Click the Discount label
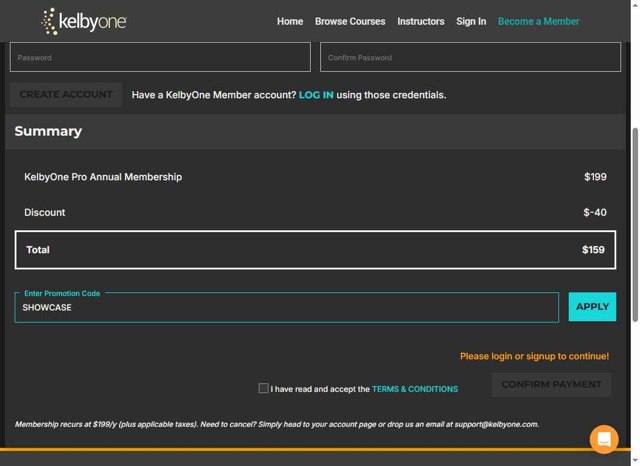The height and width of the screenshot is (466, 640). pyautogui.click(x=44, y=212)
